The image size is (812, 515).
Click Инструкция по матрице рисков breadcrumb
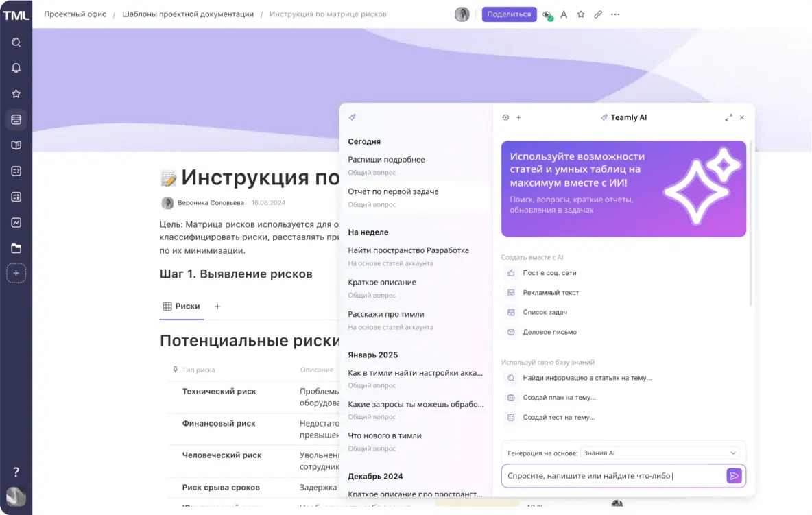point(328,14)
